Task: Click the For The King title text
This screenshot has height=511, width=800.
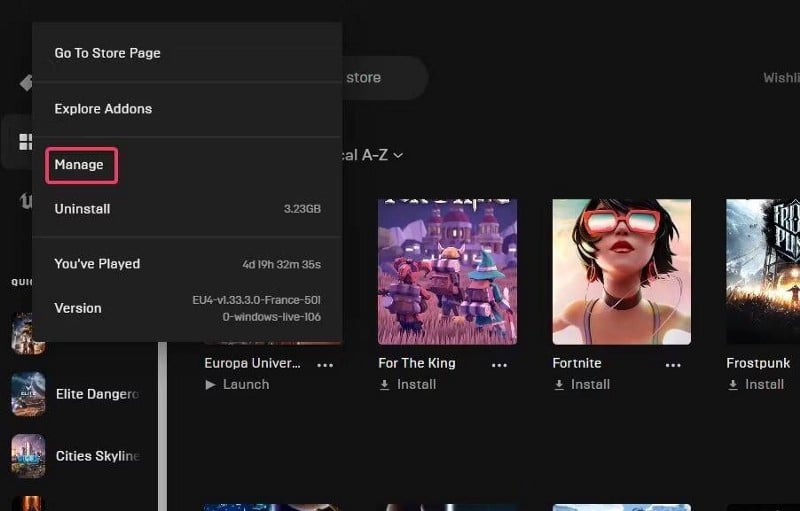Action: click(417, 363)
